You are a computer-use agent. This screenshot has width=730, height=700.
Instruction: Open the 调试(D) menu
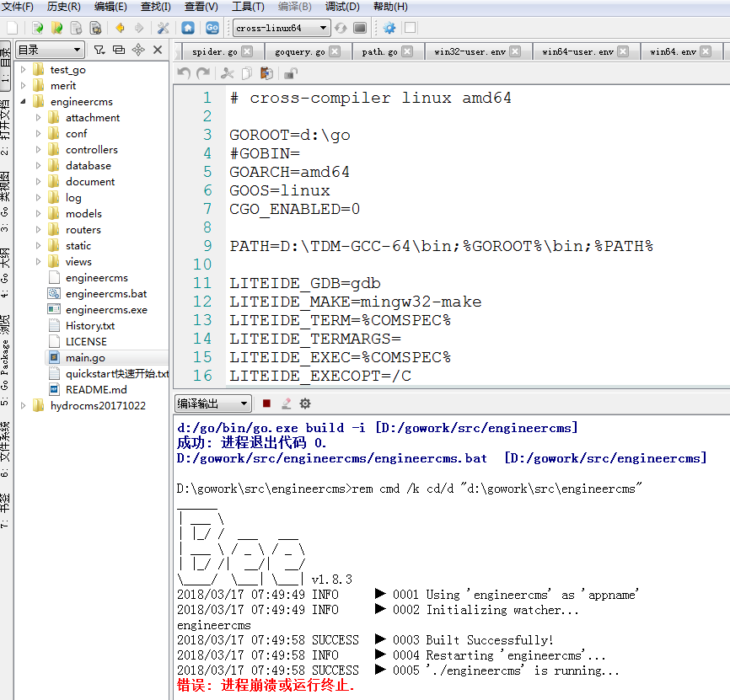[x=341, y=7]
